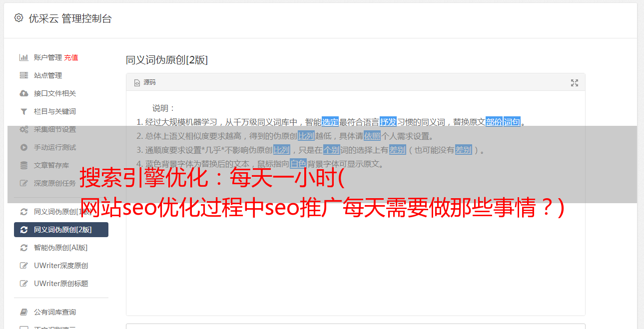Click the 站点管理 server icon
Image resolution: width=644 pixels, height=329 pixels.
click(x=23, y=75)
